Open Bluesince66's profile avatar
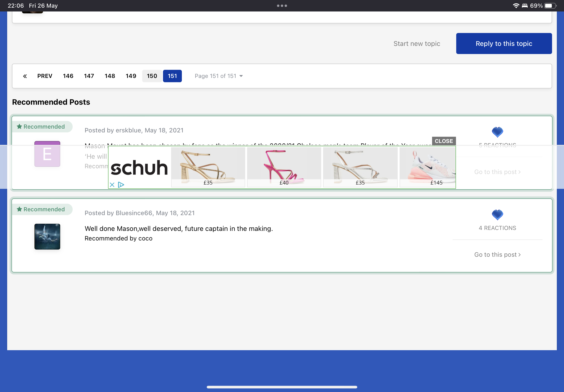The width and height of the screenshot is (564, 392). 47,237
